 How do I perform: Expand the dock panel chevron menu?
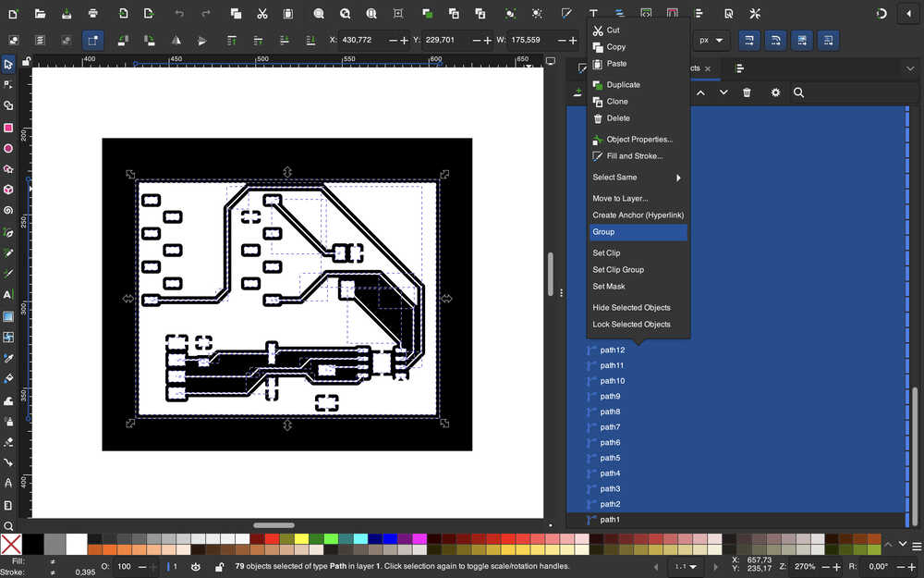909,68
